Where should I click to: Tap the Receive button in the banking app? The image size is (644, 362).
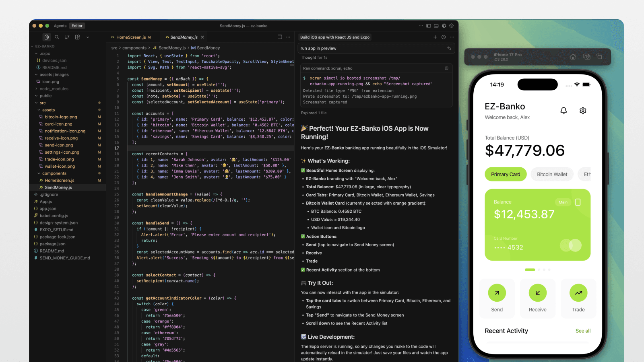[x=537, y=298]
